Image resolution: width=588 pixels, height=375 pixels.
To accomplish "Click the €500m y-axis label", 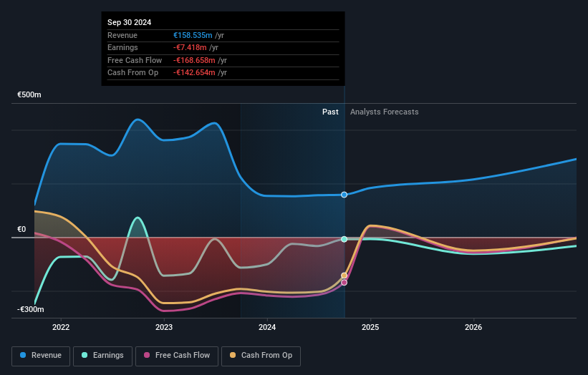I will point(29,94).
